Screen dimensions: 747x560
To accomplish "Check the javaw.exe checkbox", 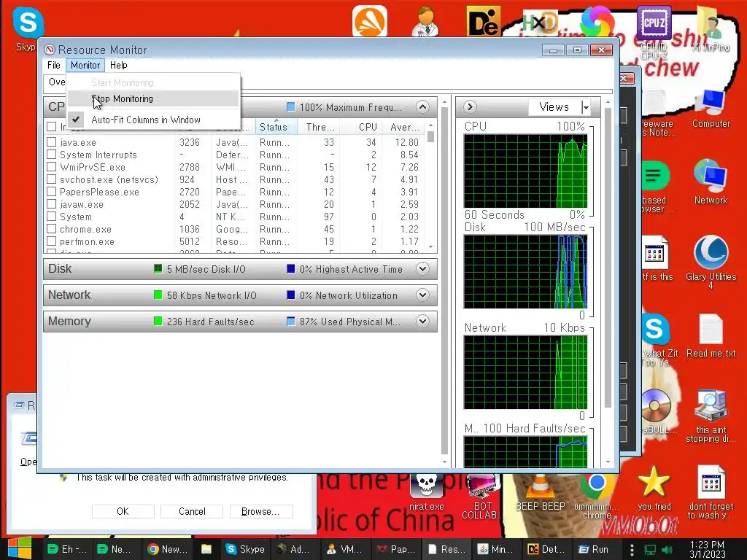I will coord(52,204).
